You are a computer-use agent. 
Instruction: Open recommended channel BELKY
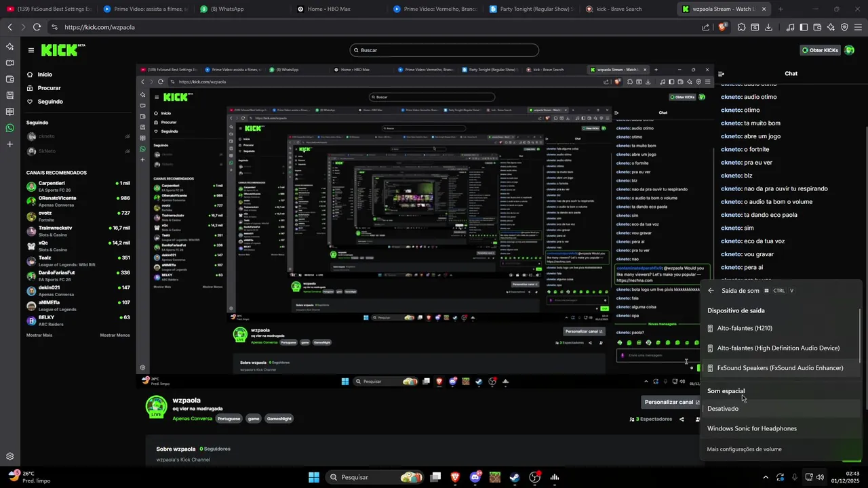point(78,321)
